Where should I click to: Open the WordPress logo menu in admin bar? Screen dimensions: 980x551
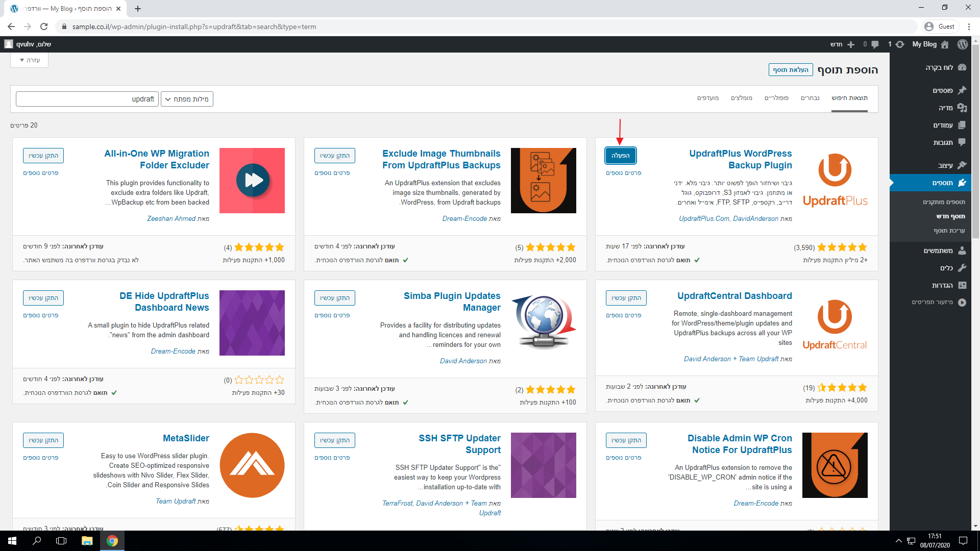tap(962, 44)
